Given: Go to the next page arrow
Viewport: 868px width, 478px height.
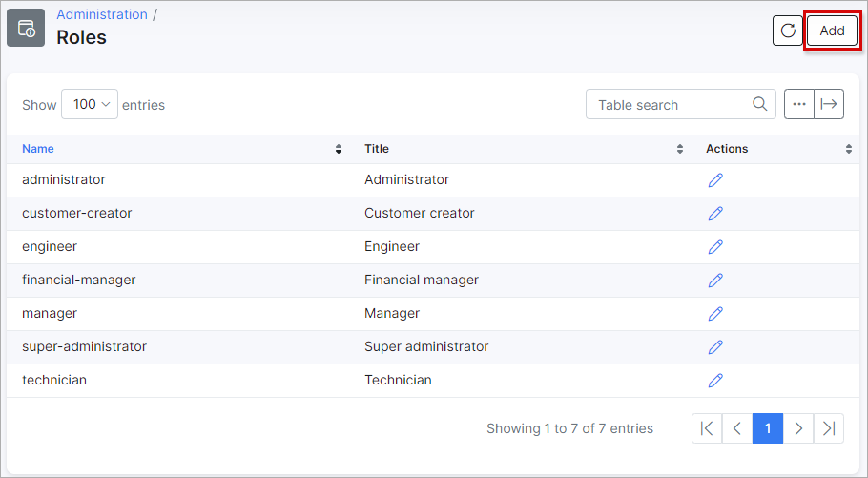Looking at the screenshot, I should click(798, 428).
